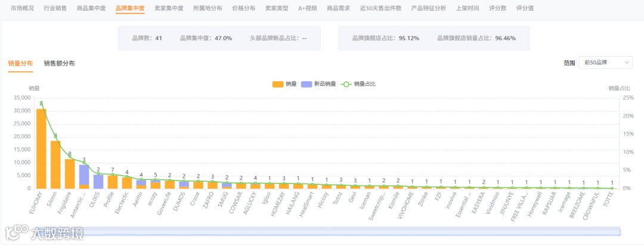Screen dimensions: 644x245
Task: Toggle the 销量 legend series
Action: point(284,84)
